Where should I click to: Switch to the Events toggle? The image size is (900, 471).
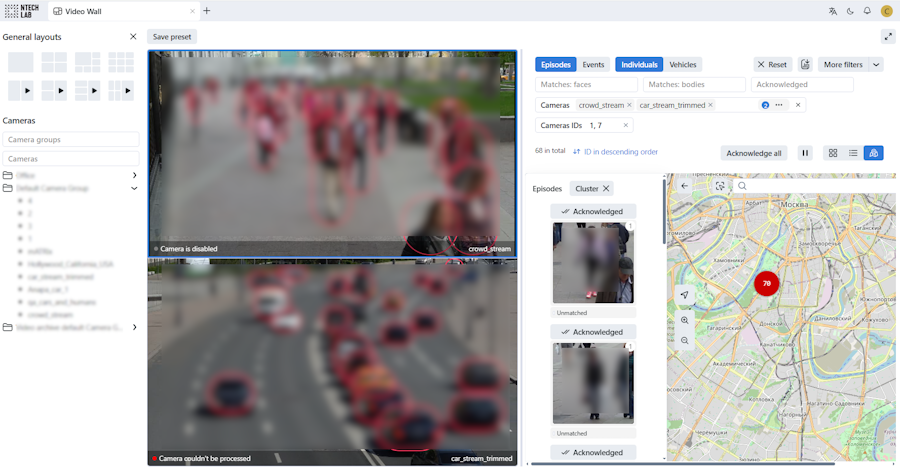click(593, 65)
